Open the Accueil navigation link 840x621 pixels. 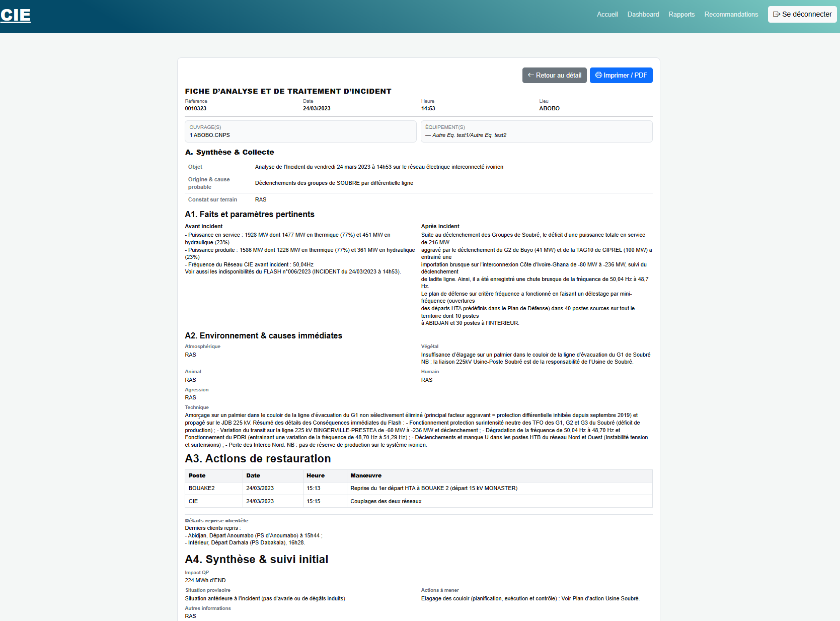click(607, 14)
